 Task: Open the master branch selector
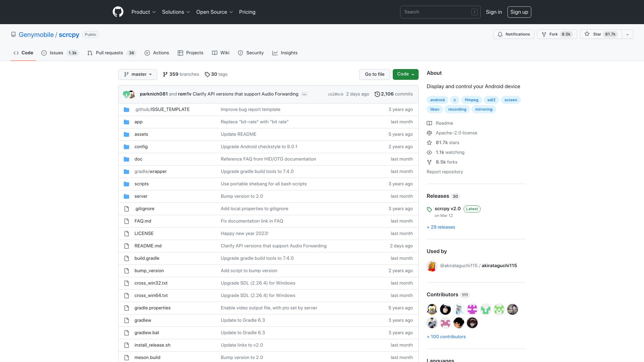pyautogui.click(x=138, y=74)
